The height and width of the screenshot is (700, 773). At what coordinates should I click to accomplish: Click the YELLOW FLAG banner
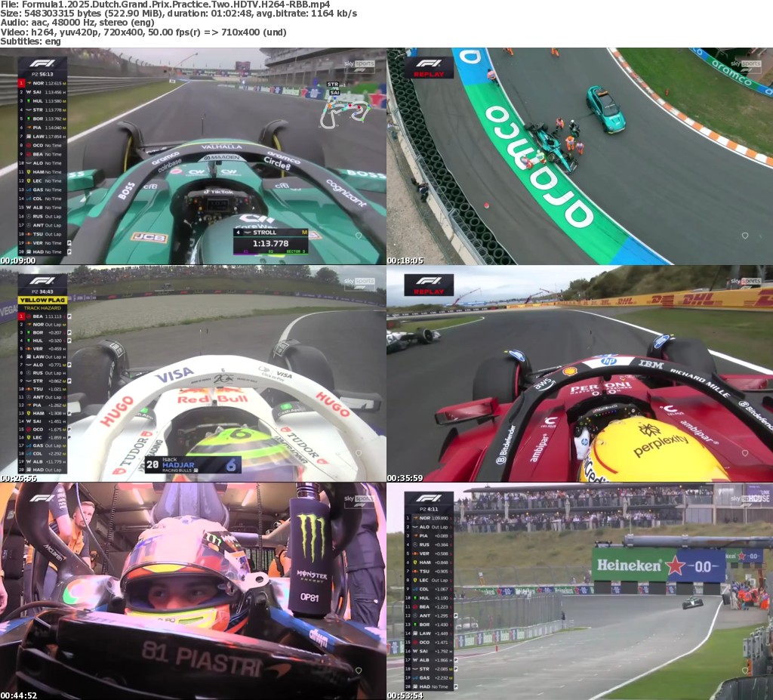(x=42, y=300)
